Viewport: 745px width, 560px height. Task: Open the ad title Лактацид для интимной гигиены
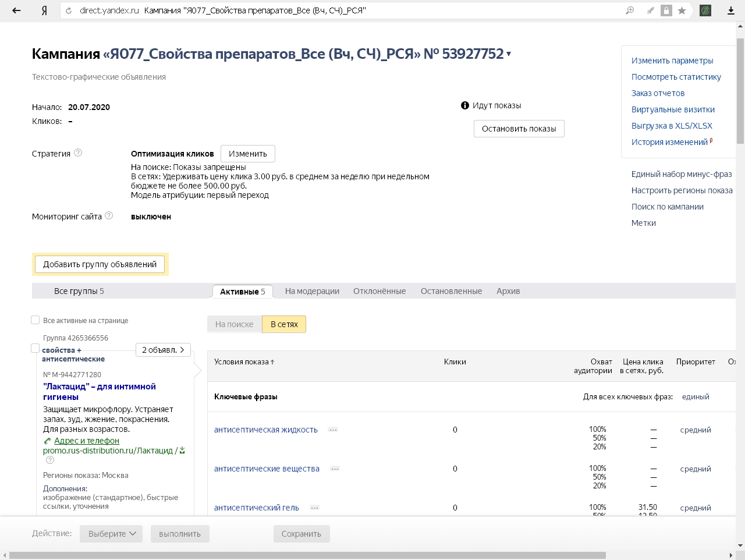click(x=100, y=392)
